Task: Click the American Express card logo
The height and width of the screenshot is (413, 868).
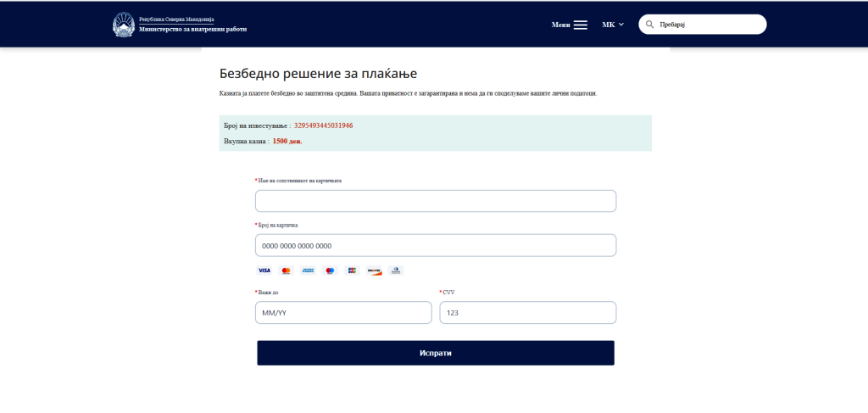Action: (x=308, y=271)
